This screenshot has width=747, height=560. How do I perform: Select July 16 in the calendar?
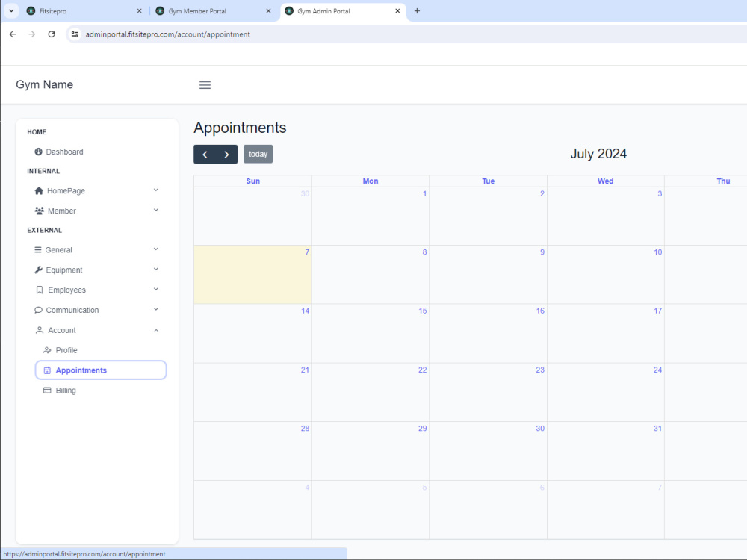488,333
